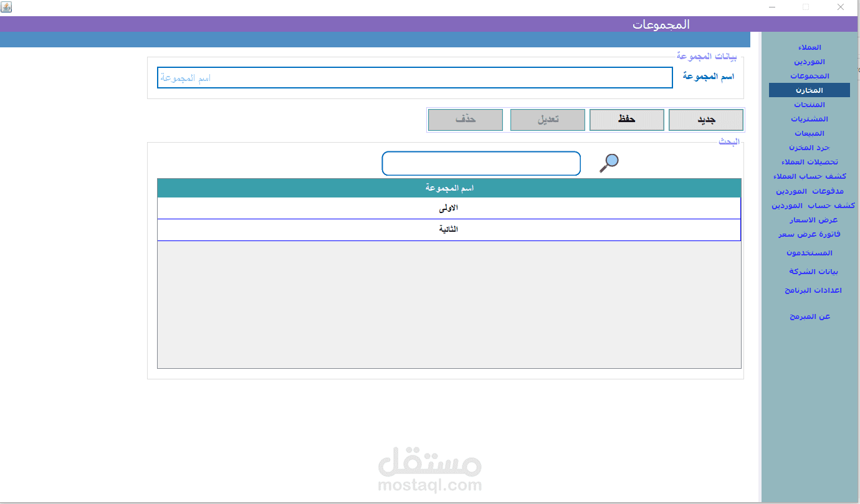Open الموردين (Suppliers) in the sidebar

[810, 62]
